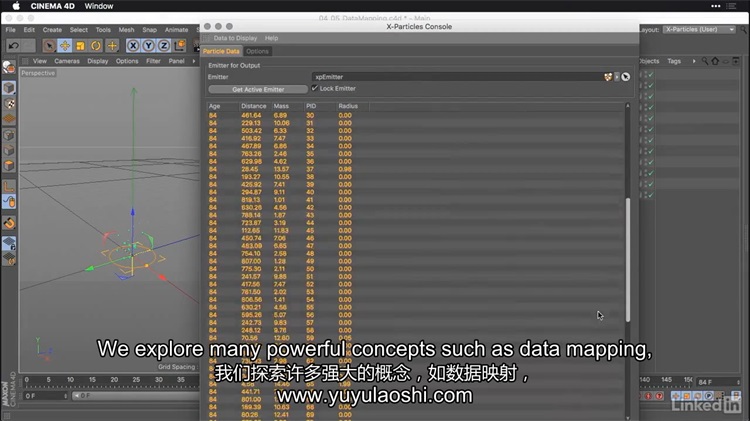This screenshot has height=421, width=750.
Task: Open the macOS Window menu
Action: pos(99,6)
